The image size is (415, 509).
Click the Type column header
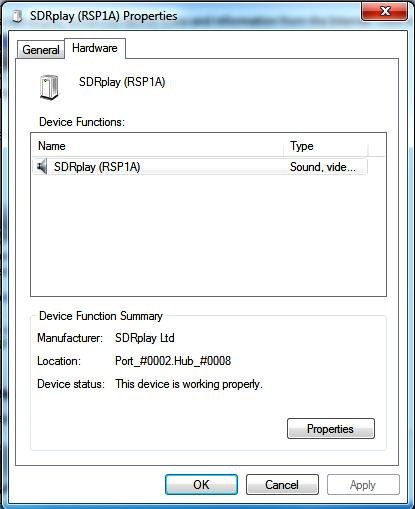(x=325, y=146)
